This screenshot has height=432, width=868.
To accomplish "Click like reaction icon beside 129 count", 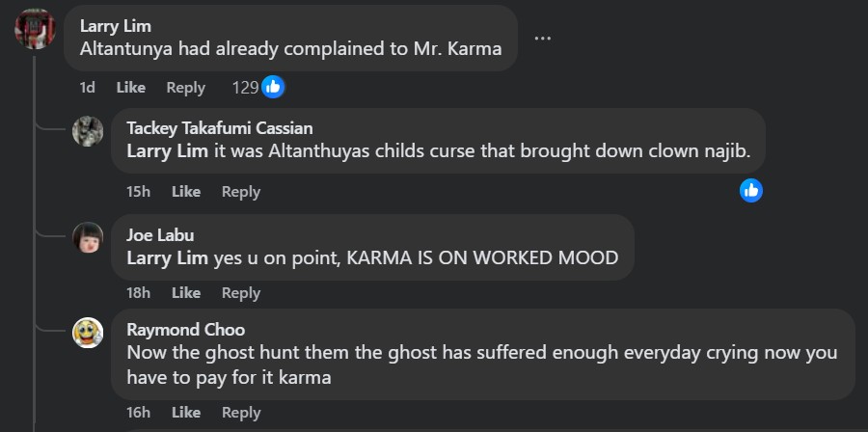I will 273,88.
